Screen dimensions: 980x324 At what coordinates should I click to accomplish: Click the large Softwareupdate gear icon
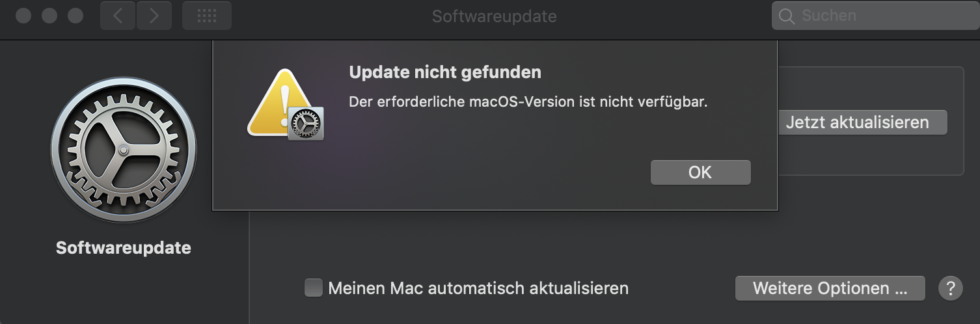pyautogui.click(x=123, y=150)
